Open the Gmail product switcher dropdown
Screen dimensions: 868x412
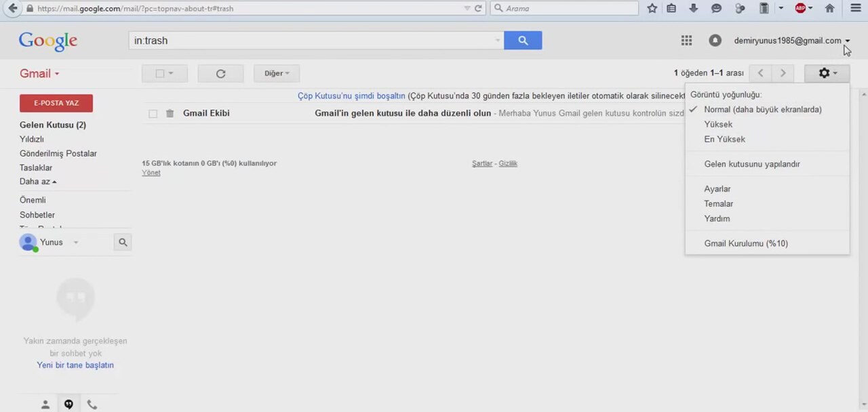39,74
